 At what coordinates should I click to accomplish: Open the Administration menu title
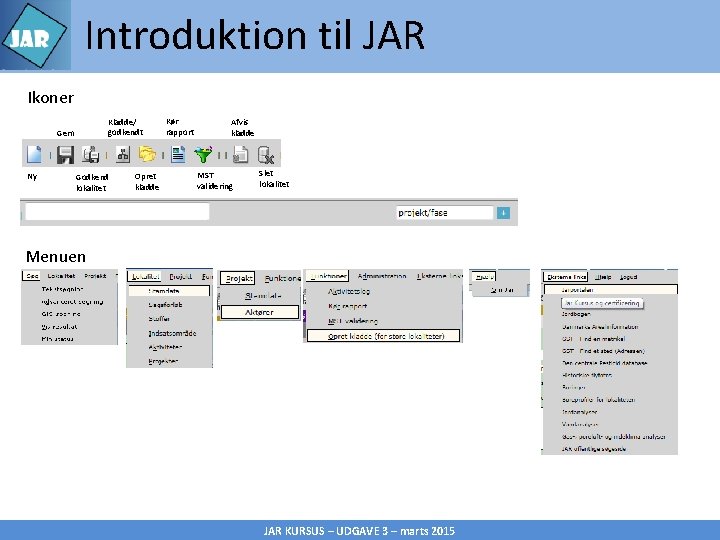coord(382,276)
